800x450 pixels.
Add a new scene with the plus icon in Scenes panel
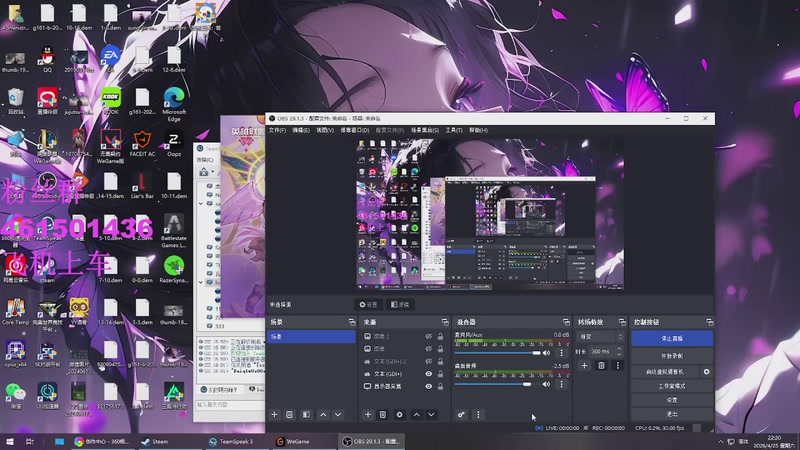pos(274,415)
